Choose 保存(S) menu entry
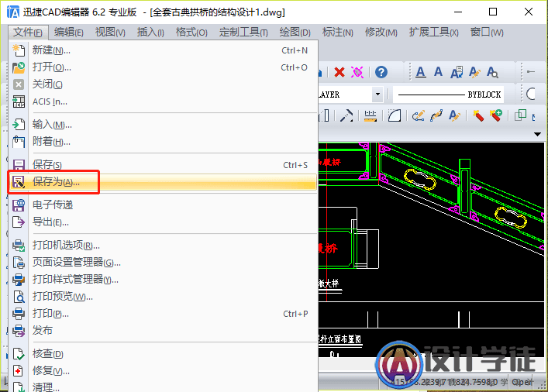This screenshot has height=392, width=548. (163, 164)
